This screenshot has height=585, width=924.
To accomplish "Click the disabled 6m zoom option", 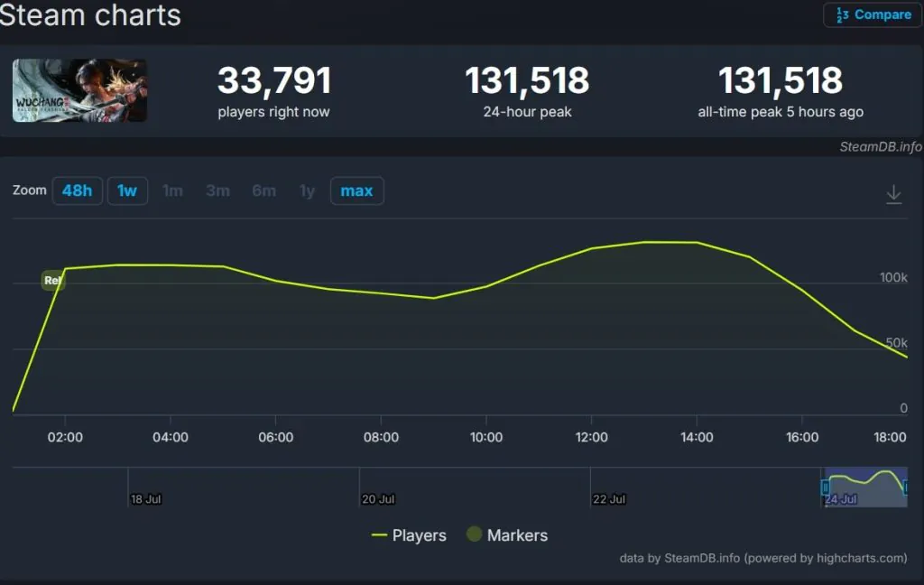I will tap(263, 190).
